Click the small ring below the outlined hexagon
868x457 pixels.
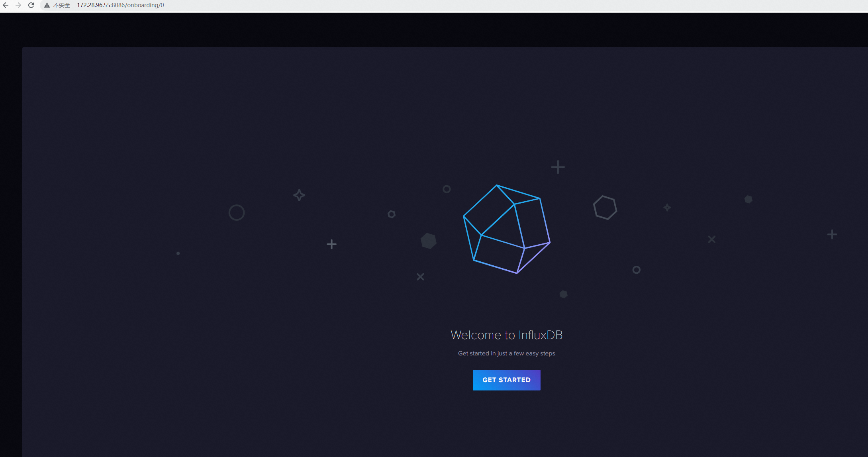[636, 270]
